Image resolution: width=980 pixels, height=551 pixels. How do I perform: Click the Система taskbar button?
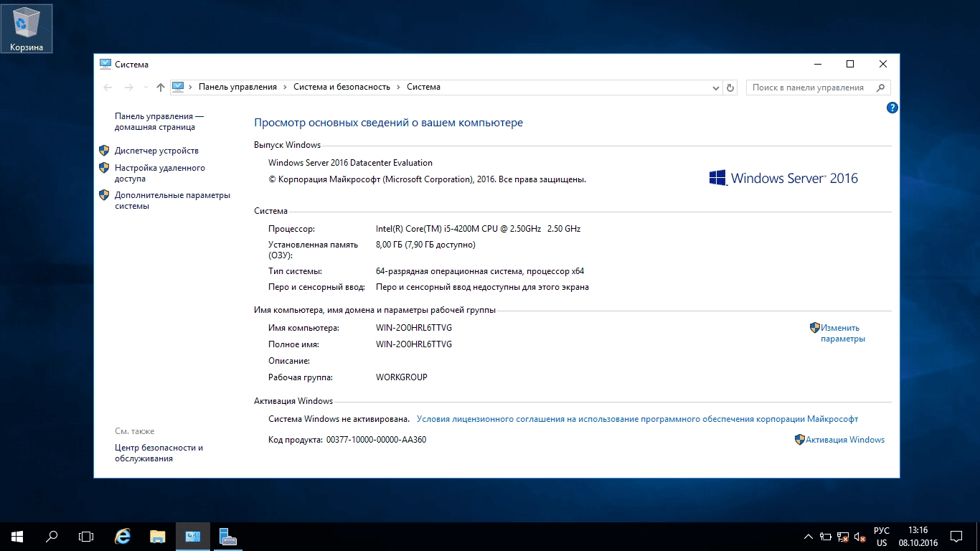click(193, 536)
